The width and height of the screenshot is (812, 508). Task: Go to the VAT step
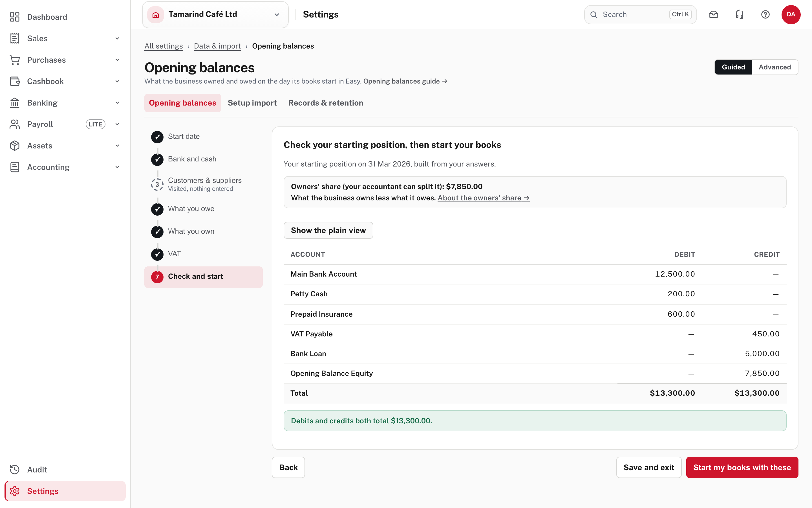(203, 254)
